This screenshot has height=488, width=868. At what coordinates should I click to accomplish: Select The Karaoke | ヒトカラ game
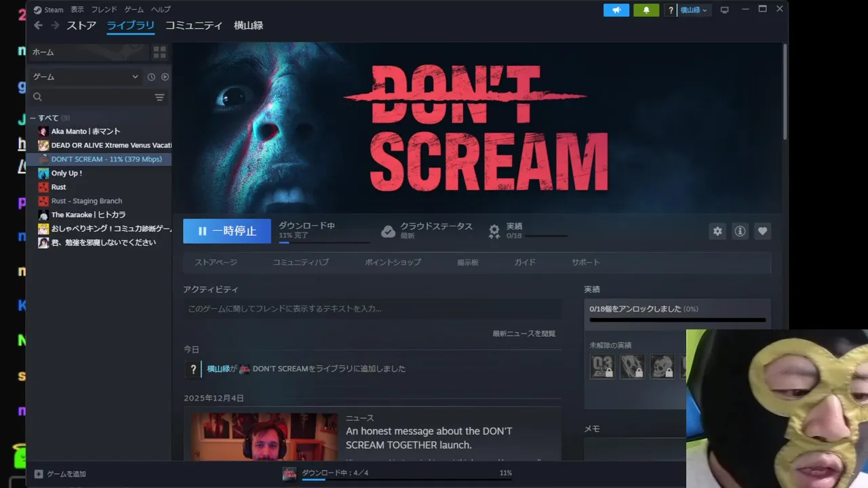99,215
